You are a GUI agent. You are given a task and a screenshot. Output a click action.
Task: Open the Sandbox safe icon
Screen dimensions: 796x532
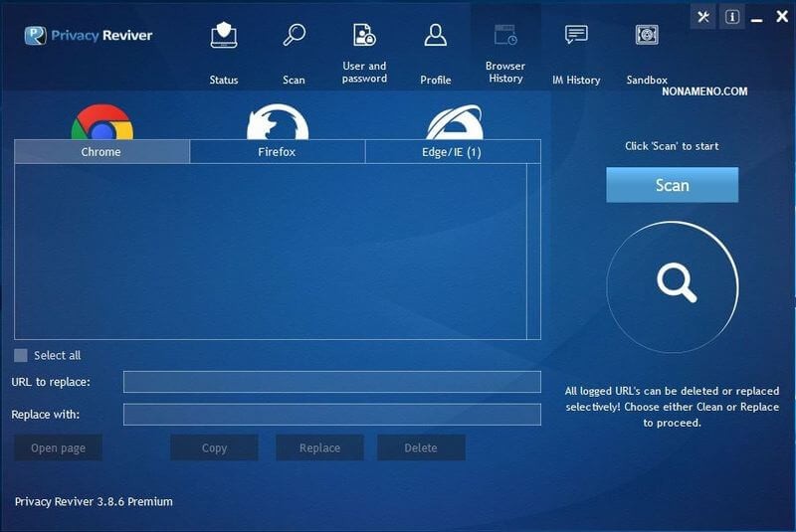point(647,37)
